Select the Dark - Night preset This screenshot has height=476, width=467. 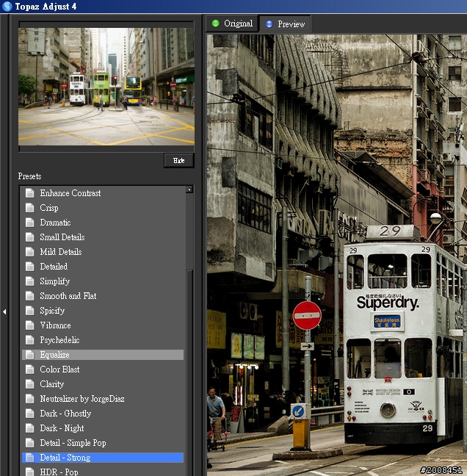coord(103,428)
